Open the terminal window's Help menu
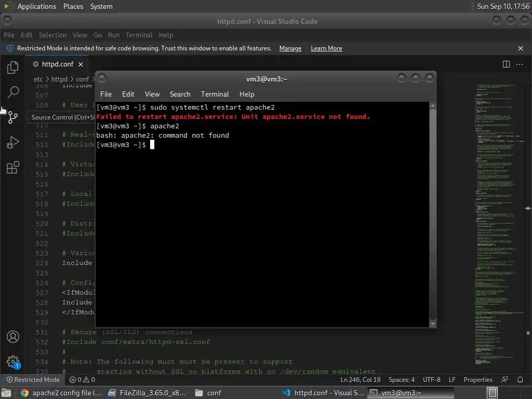 [x=247, y=95]
